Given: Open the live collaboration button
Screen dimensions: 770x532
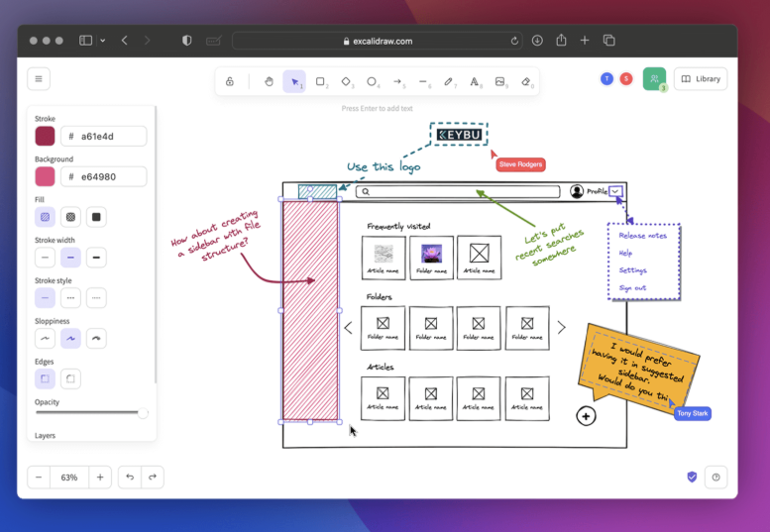Looking at the screenshot, I should pos(654,78).
